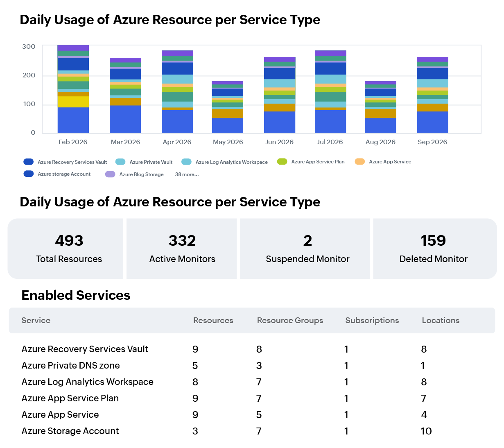The height and width of the screenshot is (448, 504).
Task: Click Locations value 4 for Azure App Service
Action: 424,415
